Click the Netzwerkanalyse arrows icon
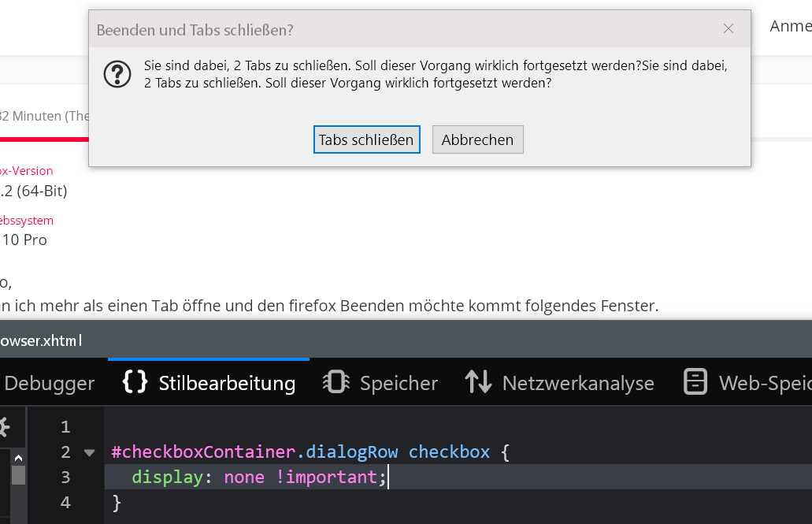812x524 pixels. (x=478, y=383)
